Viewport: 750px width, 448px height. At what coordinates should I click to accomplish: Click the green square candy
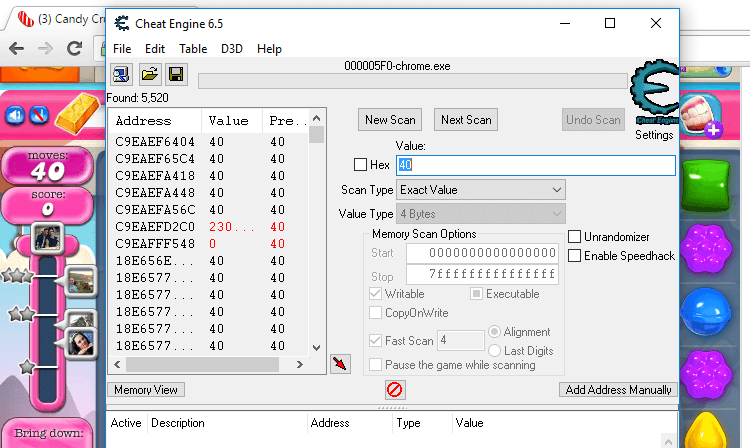pos(706,186)
